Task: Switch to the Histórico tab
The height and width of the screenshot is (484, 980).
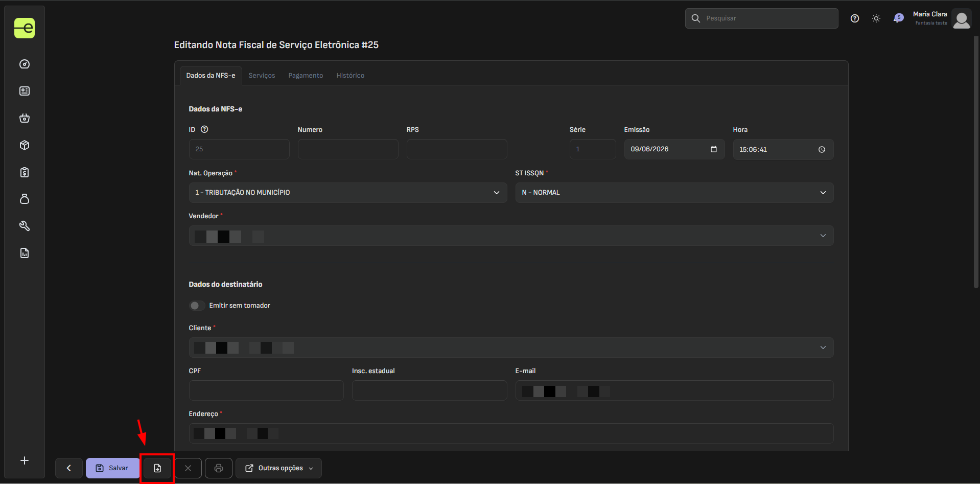Action: [351, 75]
